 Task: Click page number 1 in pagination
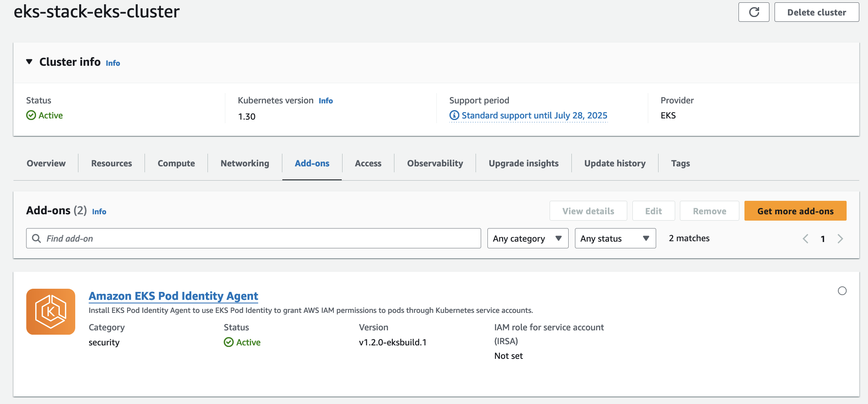point(823,239)
